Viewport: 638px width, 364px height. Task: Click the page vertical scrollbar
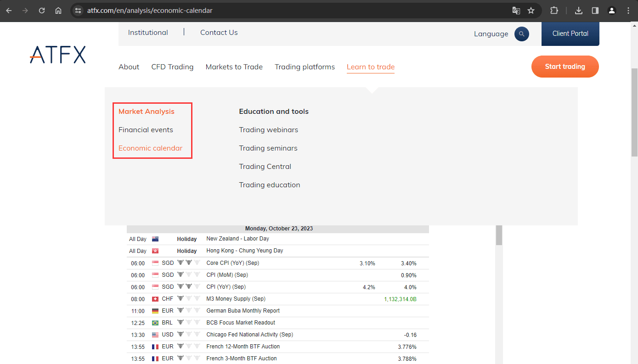coord(634,112)
